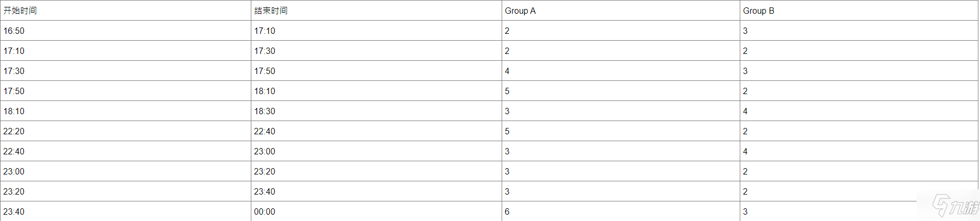Click the 00:00 end time cell
The image size is (980, 221).
(376, 211)
